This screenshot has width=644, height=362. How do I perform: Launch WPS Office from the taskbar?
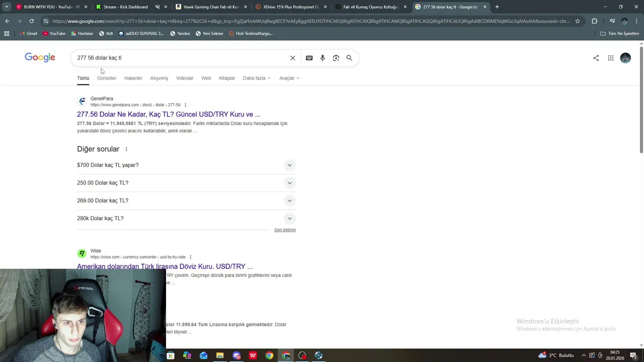point(253,355)
